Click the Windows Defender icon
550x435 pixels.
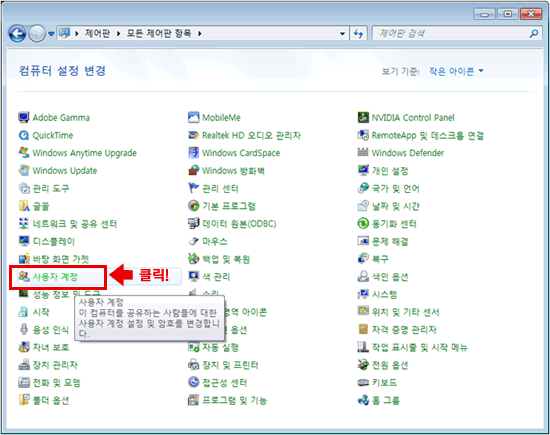tap(363, 153)
